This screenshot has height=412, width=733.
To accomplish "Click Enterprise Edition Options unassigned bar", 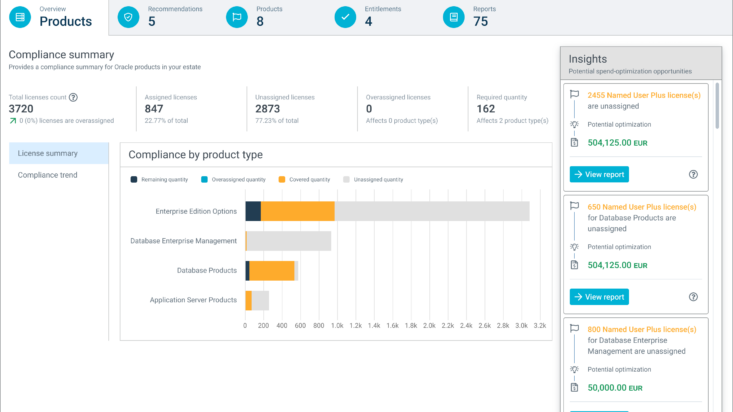I will tap(430, 211).
